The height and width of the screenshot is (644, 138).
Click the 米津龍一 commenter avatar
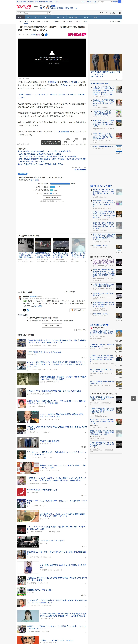click(20, 298)
